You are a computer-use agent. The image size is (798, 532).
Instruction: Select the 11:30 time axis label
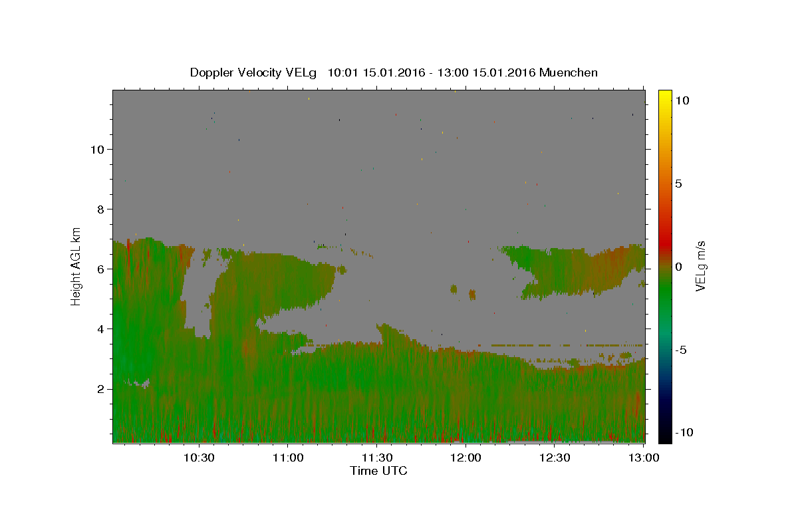pyautogui.click(x=377, y=458)
